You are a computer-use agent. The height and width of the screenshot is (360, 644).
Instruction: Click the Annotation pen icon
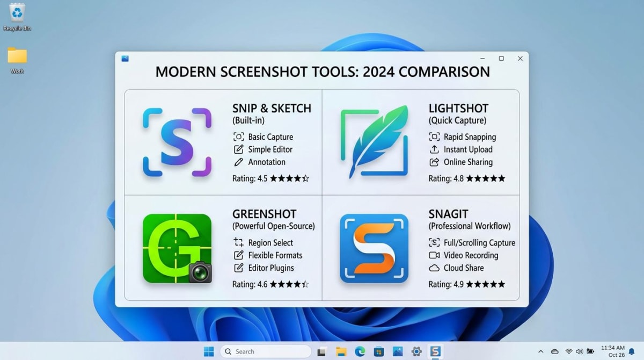239,162
